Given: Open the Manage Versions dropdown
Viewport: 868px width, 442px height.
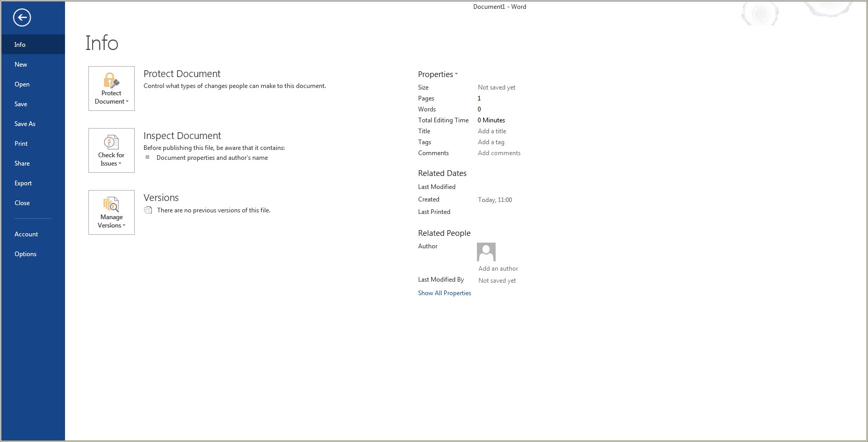Looking at the screenshot, I should pyautogui.click(x=111, y=212).
